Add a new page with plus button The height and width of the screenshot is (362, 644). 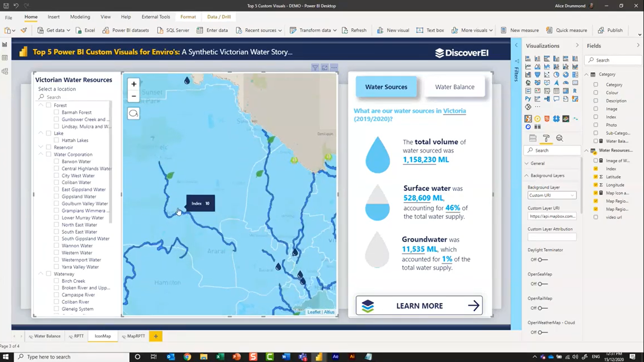pos(156,336)
